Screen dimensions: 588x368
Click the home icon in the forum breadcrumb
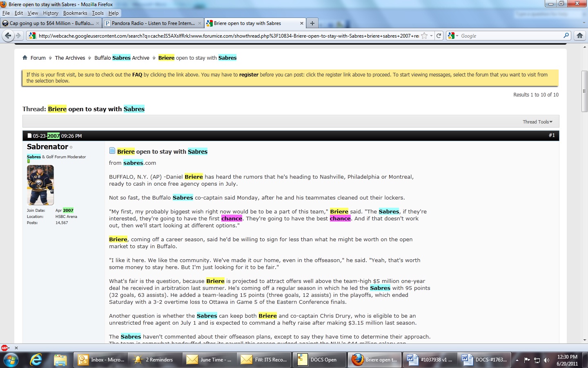(25, 58)
